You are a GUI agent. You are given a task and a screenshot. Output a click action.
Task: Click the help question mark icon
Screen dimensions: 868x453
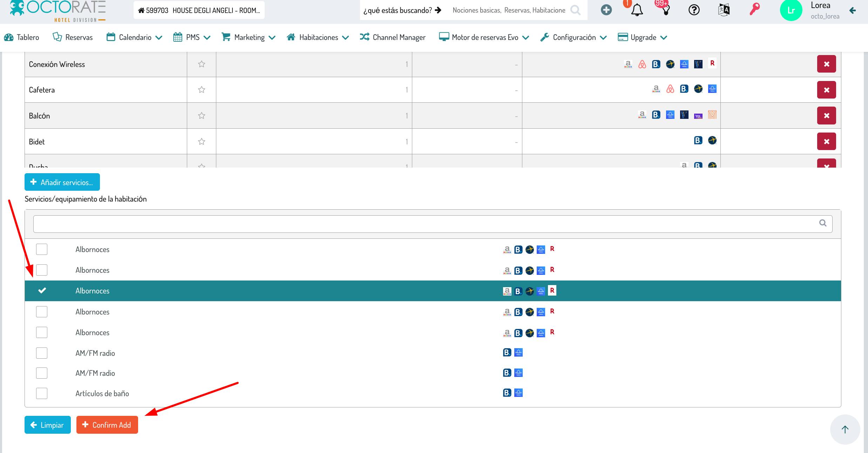tap(694, 10)
